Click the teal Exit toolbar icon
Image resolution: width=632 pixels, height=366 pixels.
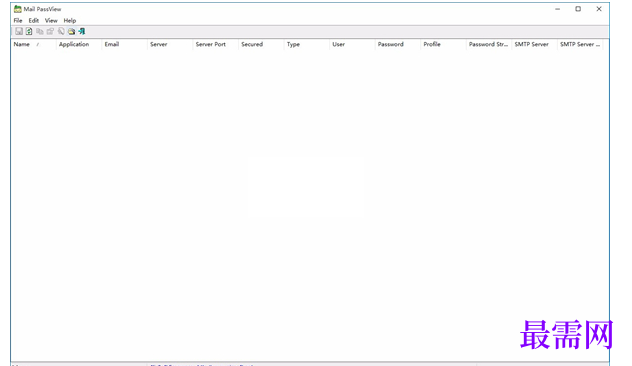point(82,31)
